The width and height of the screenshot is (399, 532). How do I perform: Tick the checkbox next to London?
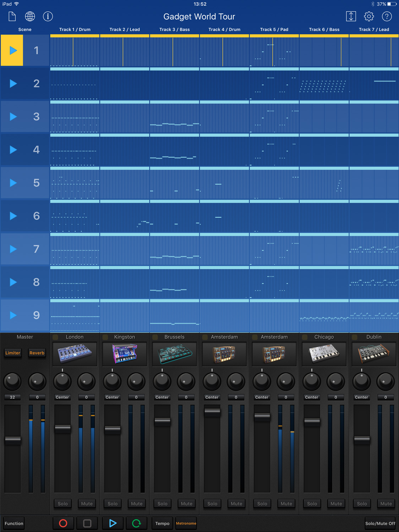pyautogui.click(x=55, y=337)
